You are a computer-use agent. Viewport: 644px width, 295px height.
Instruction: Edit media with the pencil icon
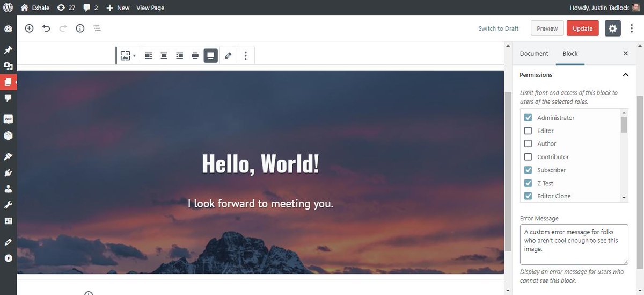(x=228, y=55)
